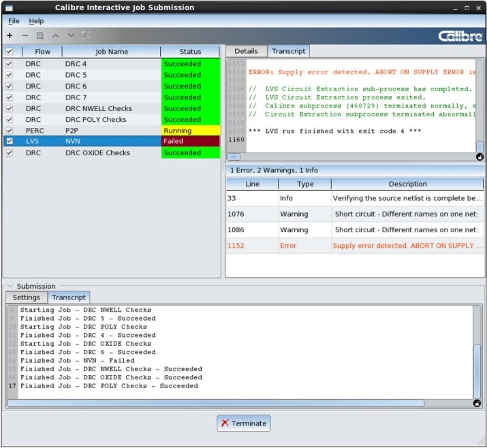Screen dimensions: 487x448
Task: Uncheck the DRC 5 job checkbox
Action: point(10,75)
